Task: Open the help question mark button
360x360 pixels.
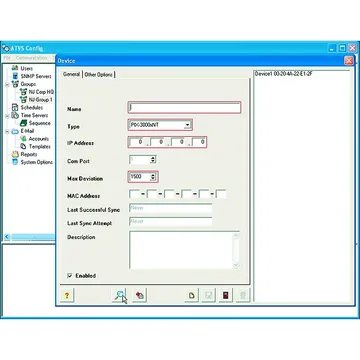Action: pos(67,295)
